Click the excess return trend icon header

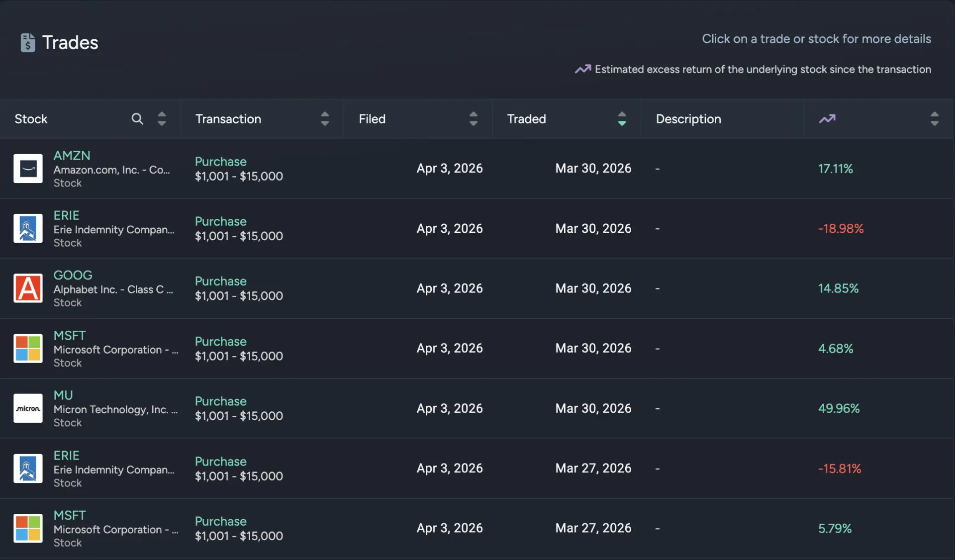827,119
